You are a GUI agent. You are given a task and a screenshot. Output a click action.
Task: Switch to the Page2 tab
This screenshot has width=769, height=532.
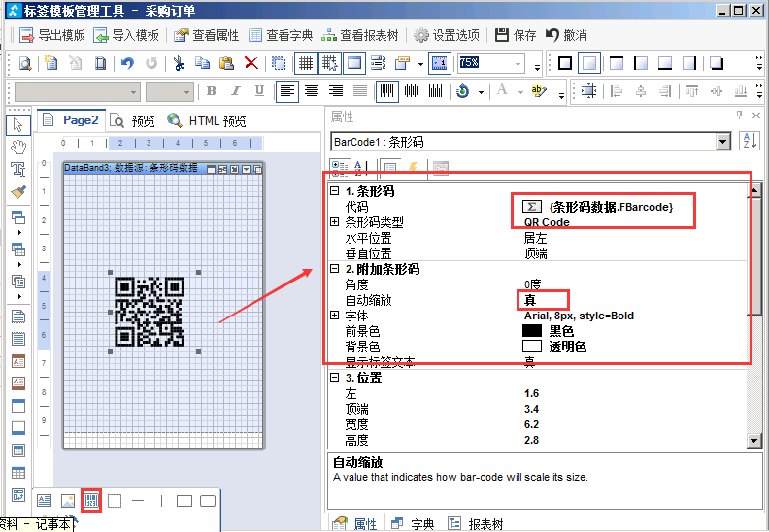[x=72, y=120]
